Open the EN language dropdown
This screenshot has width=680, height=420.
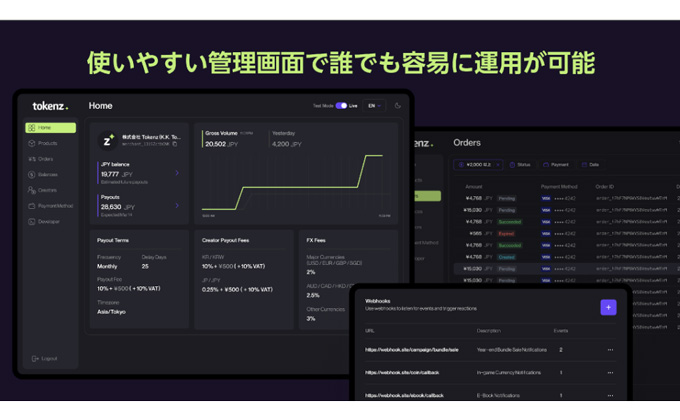click(373, 106)
